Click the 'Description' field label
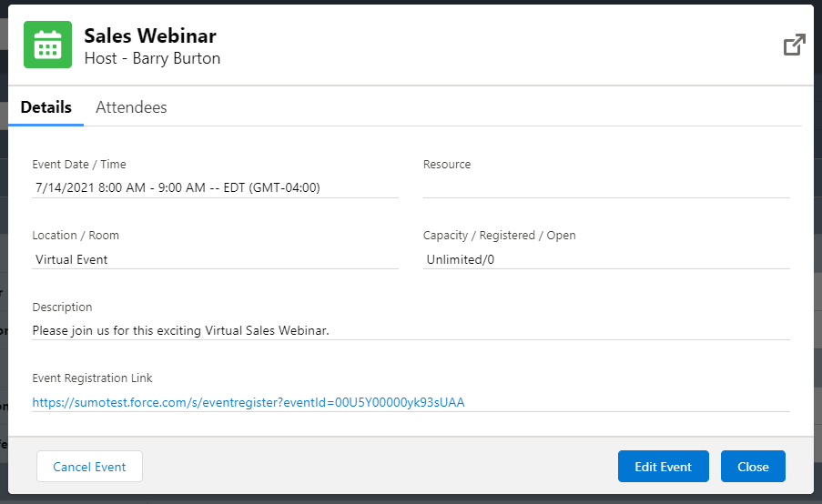822x504 pixels. pos(62,307)
